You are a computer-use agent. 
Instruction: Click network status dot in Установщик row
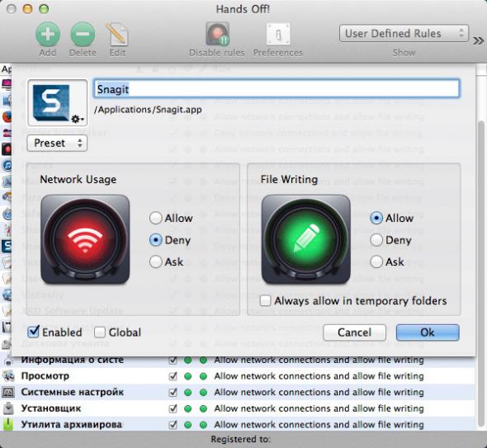tap(187, 408)
